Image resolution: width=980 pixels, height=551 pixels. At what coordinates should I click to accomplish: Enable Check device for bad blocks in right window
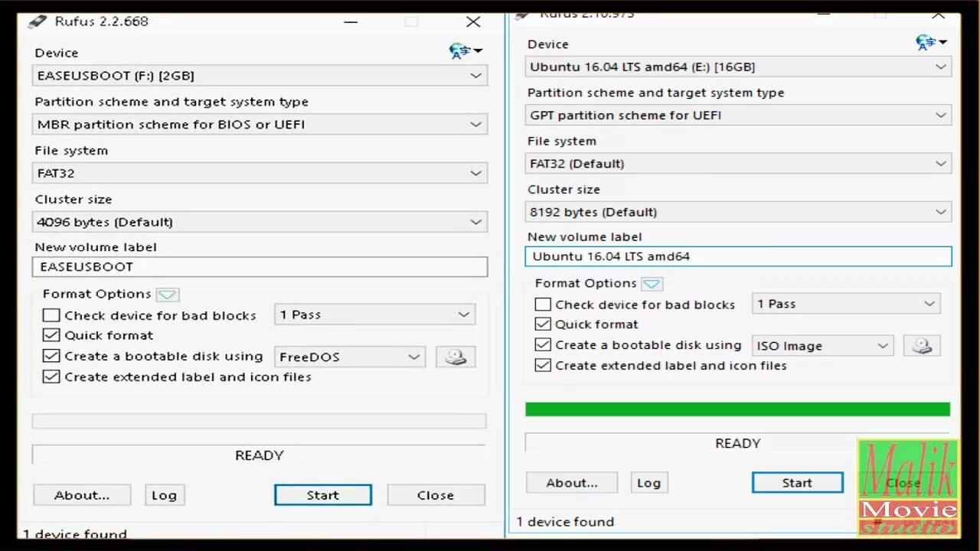(x=543, y=304)
